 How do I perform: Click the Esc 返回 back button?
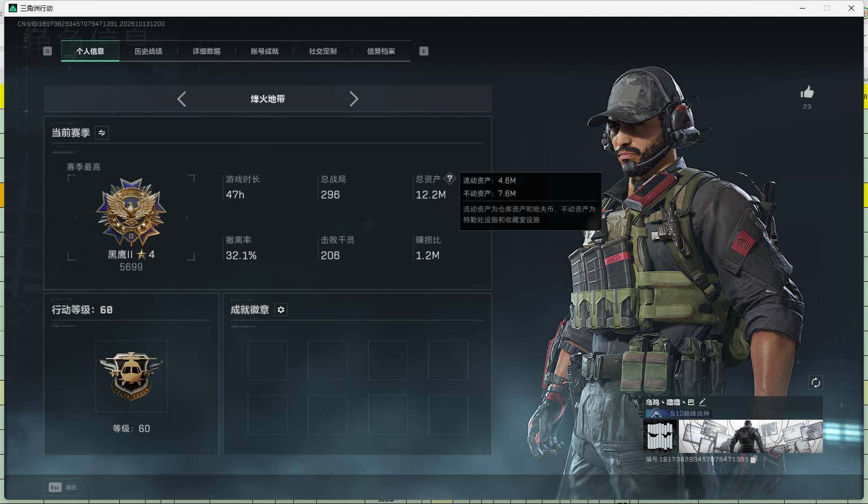tap(62, 487)
